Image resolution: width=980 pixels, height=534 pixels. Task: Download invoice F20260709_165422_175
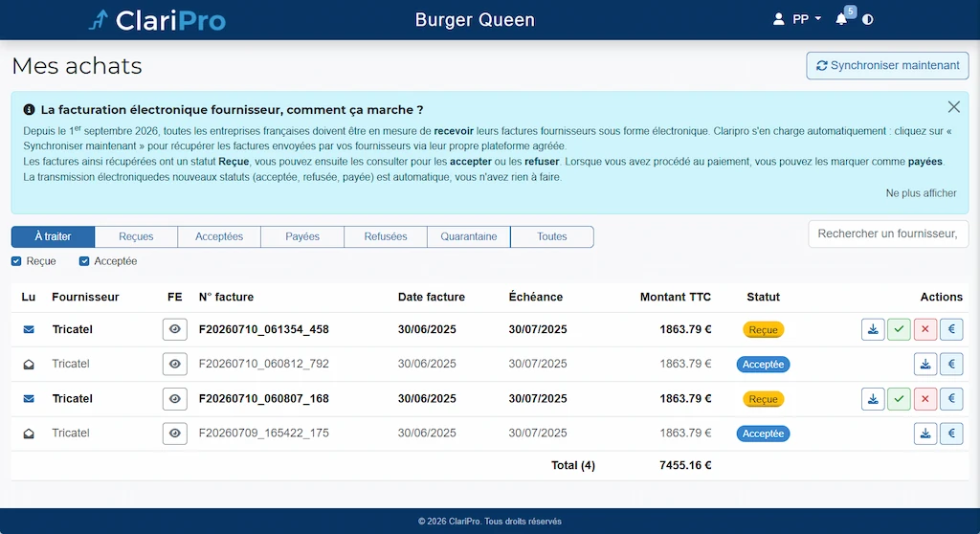coord(925,434)
